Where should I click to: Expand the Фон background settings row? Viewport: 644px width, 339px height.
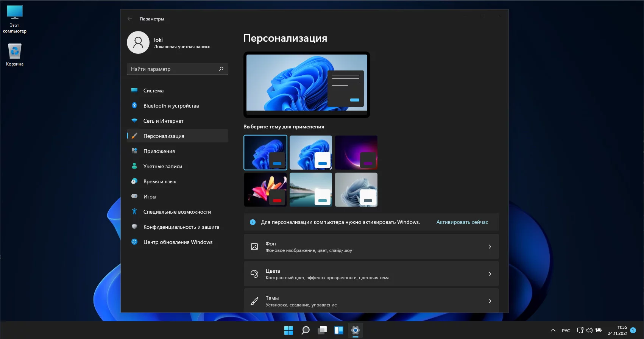tap(371, 247)
